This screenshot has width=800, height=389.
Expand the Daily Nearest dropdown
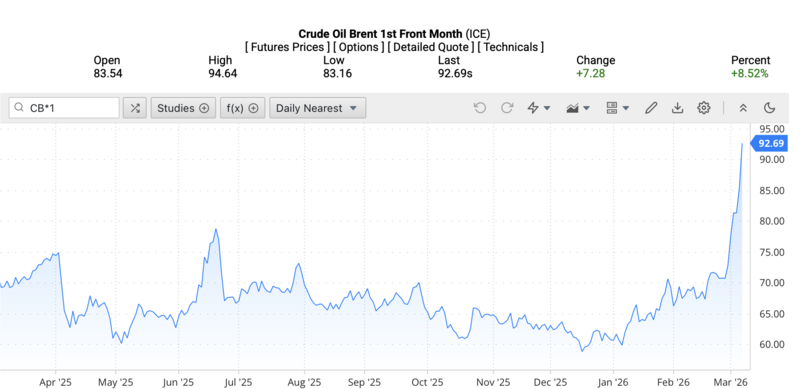click(x=317, y=108)
